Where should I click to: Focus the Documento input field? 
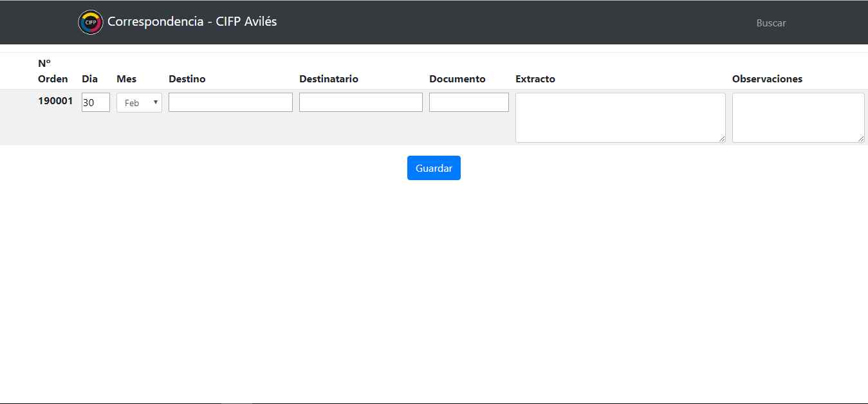click(x=468, y=102)
